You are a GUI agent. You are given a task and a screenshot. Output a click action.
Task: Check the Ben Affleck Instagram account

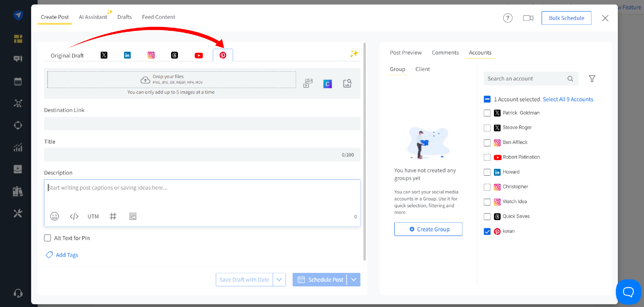[x=487, y=143]
